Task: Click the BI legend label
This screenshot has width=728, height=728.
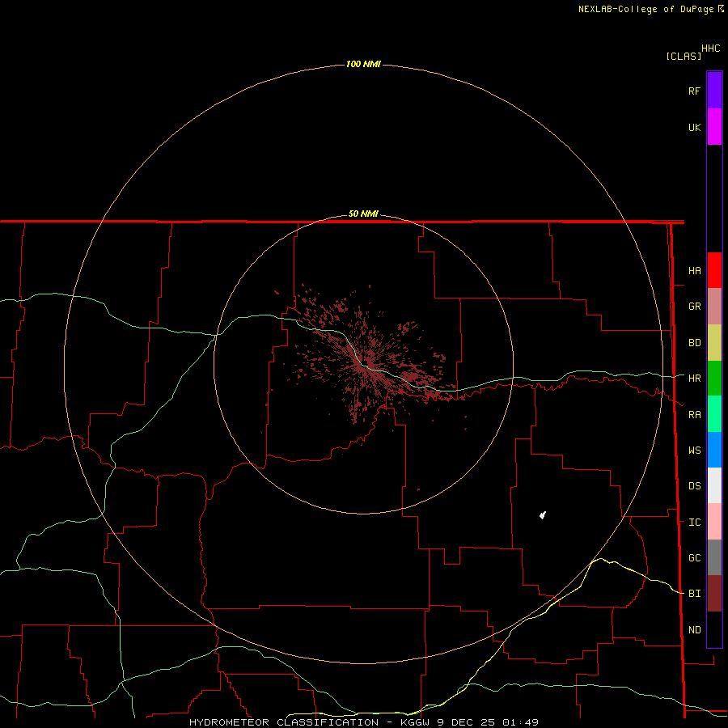Action: (x=694, y=594)
